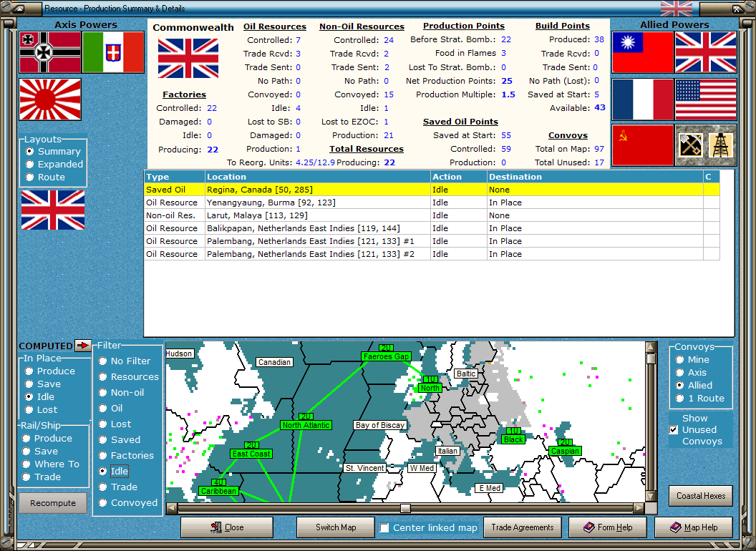Select the 1 Route convoys option
This screenshot has height=551, width=756.
click(x=700, y=398)
